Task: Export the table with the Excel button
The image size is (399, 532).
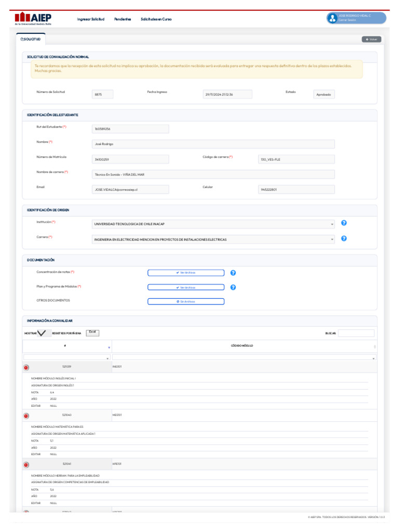Action: (x=92, y=333)
